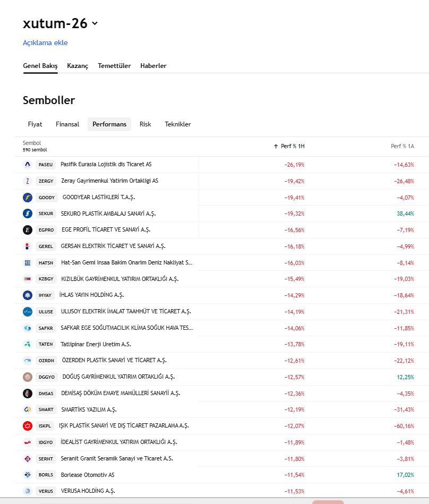The image size is (429, 504).
Task: Sort by the Perf % 1A column
Action: tap(402, 146)
